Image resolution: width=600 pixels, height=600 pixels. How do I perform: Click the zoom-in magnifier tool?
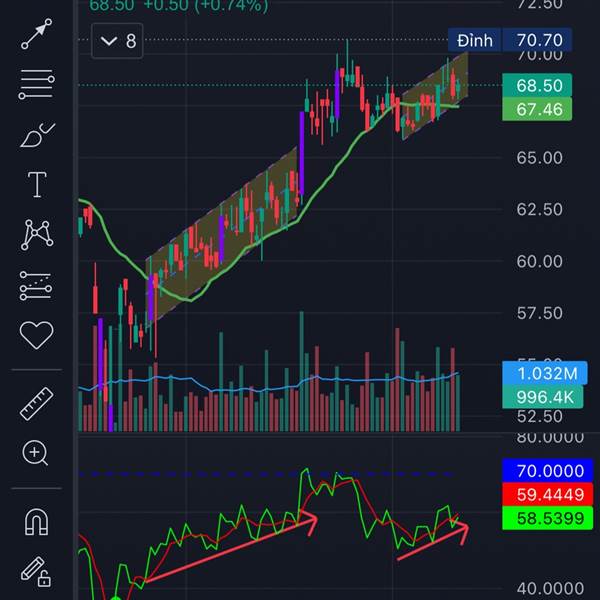[x=35, y=453]
